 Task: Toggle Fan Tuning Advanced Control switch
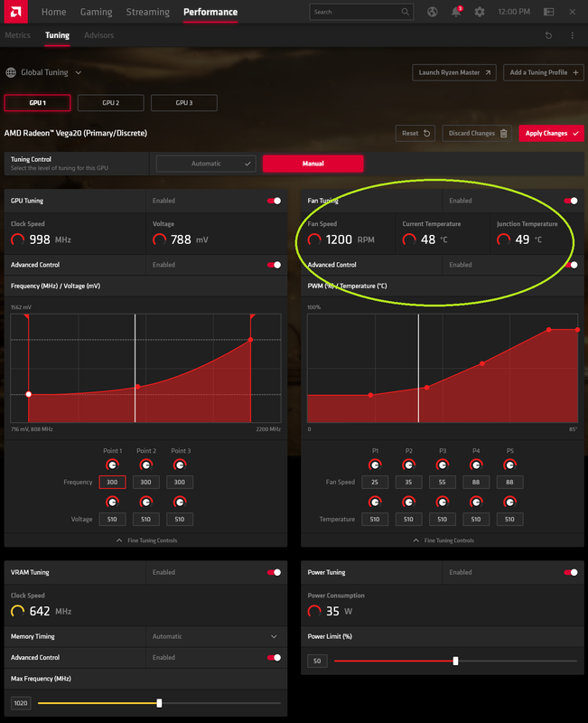click(x=572, y=265)
